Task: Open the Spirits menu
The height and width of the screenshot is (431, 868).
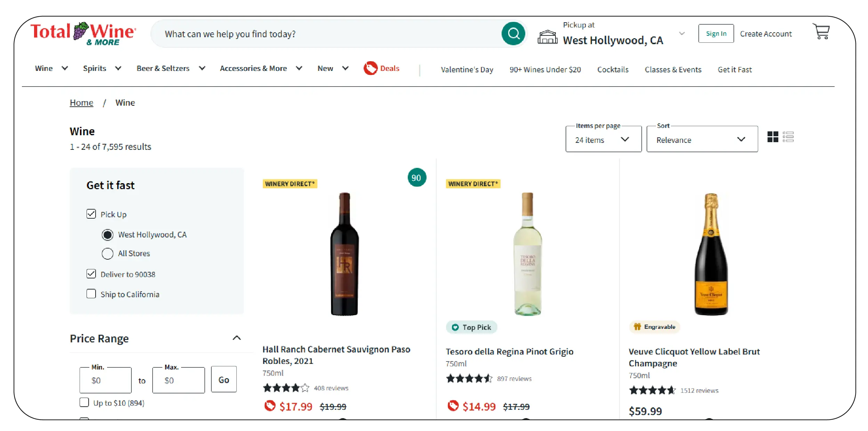Action: pos(94,68)
